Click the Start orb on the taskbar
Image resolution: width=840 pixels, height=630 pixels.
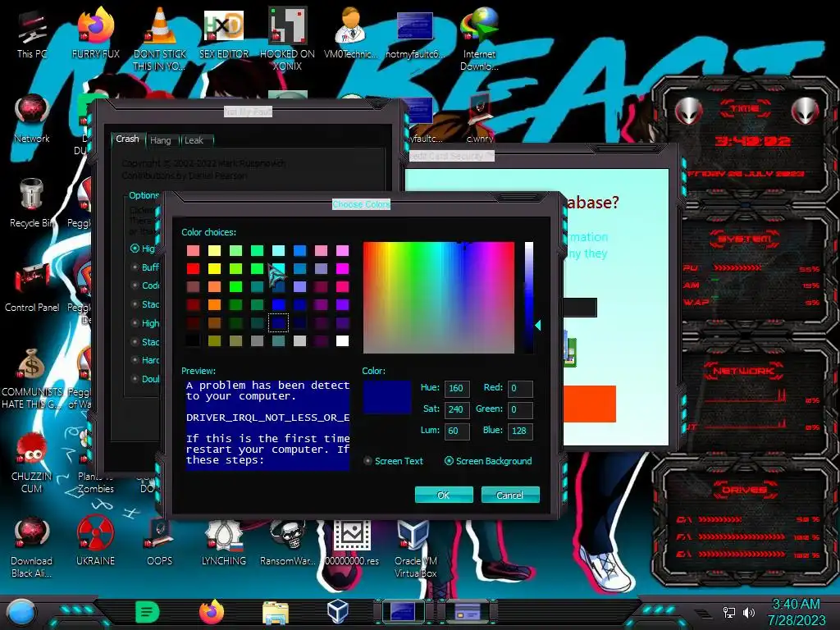coord(21,612)
